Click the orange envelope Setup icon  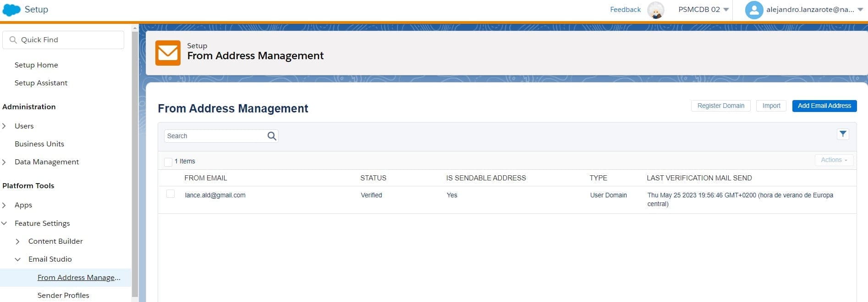click(x=168, y=53)
